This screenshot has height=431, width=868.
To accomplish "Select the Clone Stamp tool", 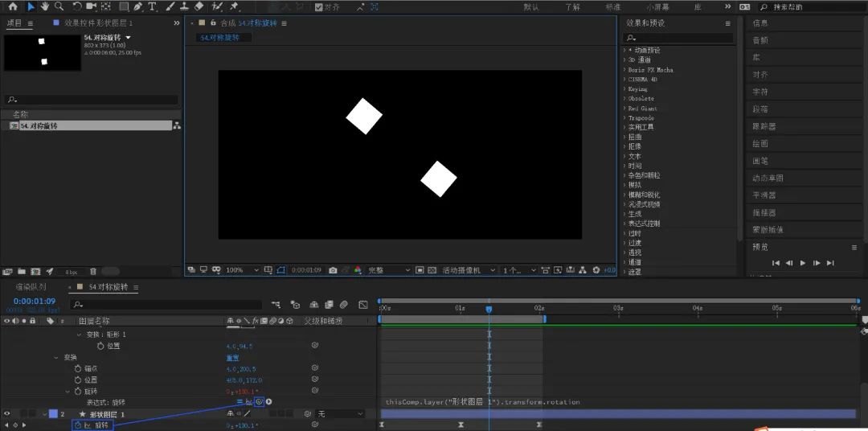I will point(185,6).
